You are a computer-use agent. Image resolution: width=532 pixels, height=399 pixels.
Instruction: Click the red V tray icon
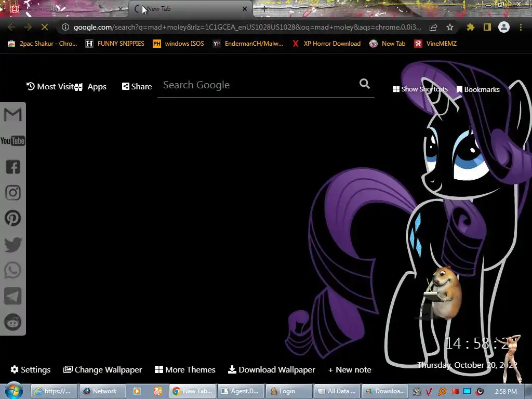pos(429,392)
